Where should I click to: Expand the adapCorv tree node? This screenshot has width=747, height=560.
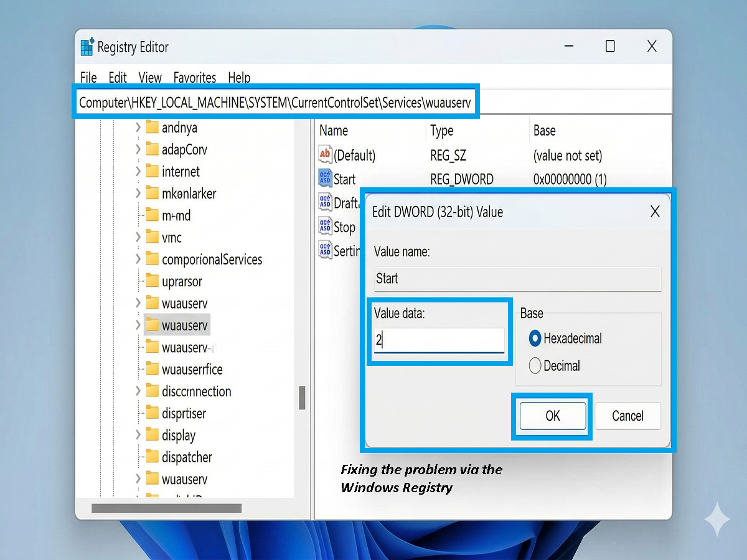click(x=138, y=149)
